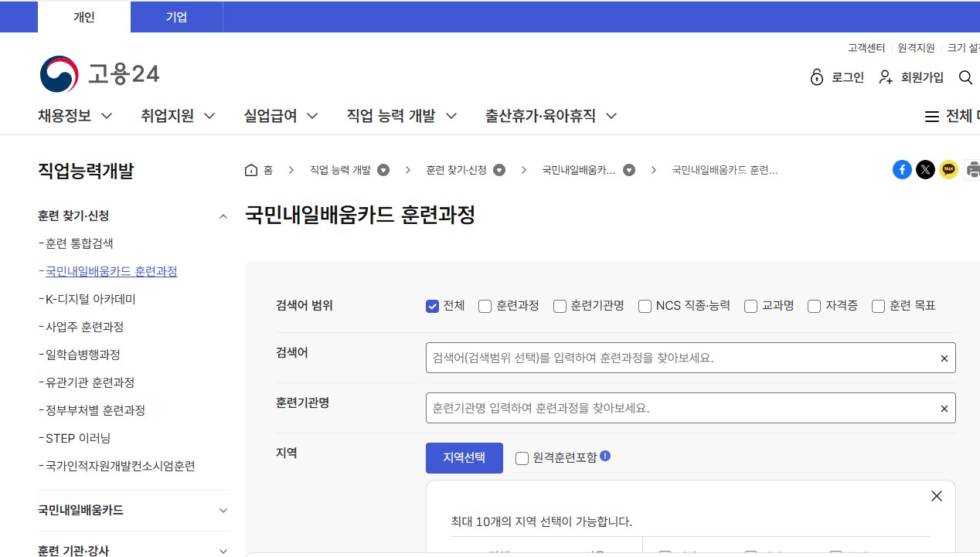Image resolution: width=980 pixels, height=557 pixels.
Task: Check the 훈련기관명 scope checkbox
Action: [x=560, y=306]
